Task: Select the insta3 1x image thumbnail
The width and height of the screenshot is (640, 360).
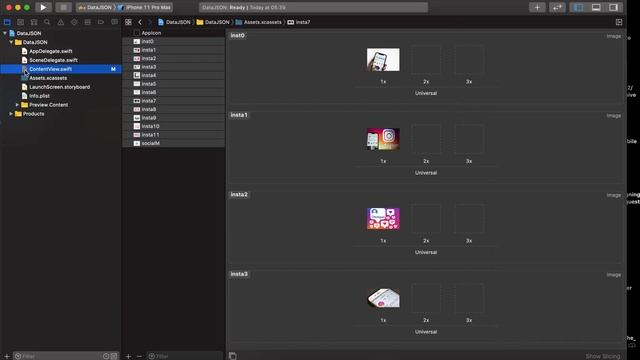Action: point(383,298)
